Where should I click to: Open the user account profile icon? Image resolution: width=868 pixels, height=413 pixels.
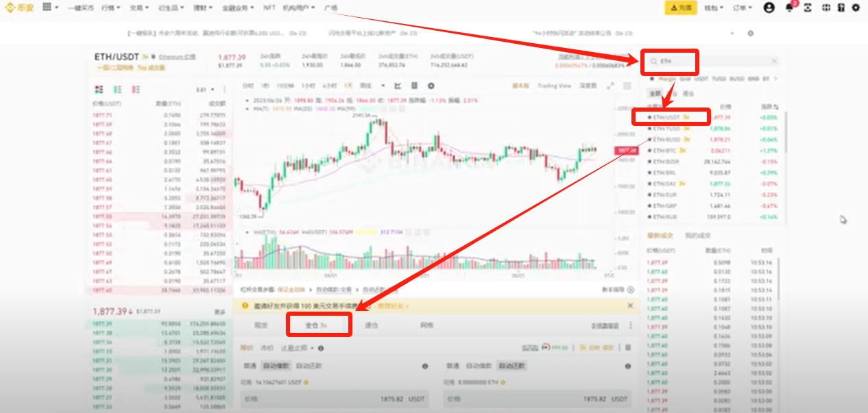pos(769,8)
